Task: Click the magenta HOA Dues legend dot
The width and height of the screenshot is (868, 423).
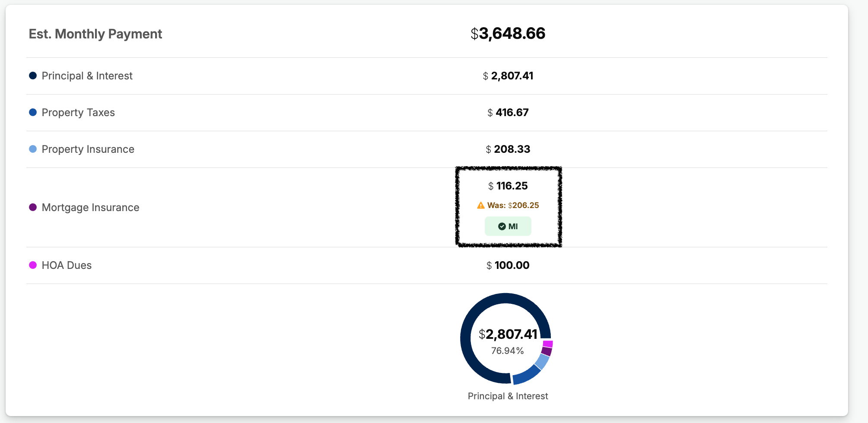Action: coord(33,265)
